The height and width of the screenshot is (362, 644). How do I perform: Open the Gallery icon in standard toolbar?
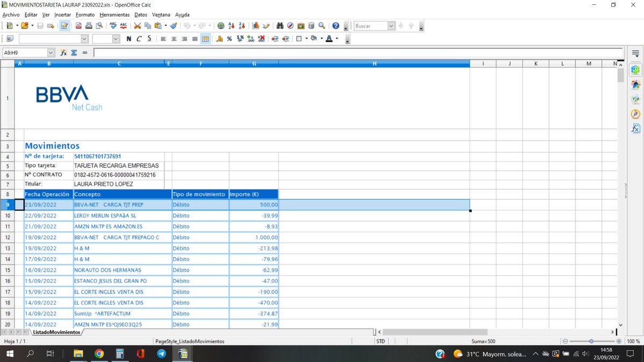[x=301, y=26]
